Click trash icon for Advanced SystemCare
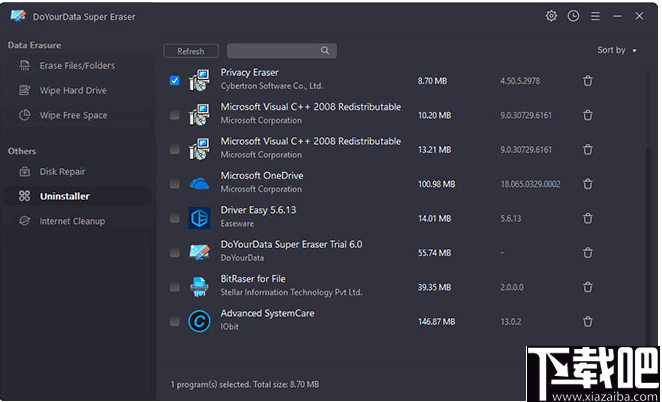Viewport: 662px width, 402px height. click(x=587, y=321)
